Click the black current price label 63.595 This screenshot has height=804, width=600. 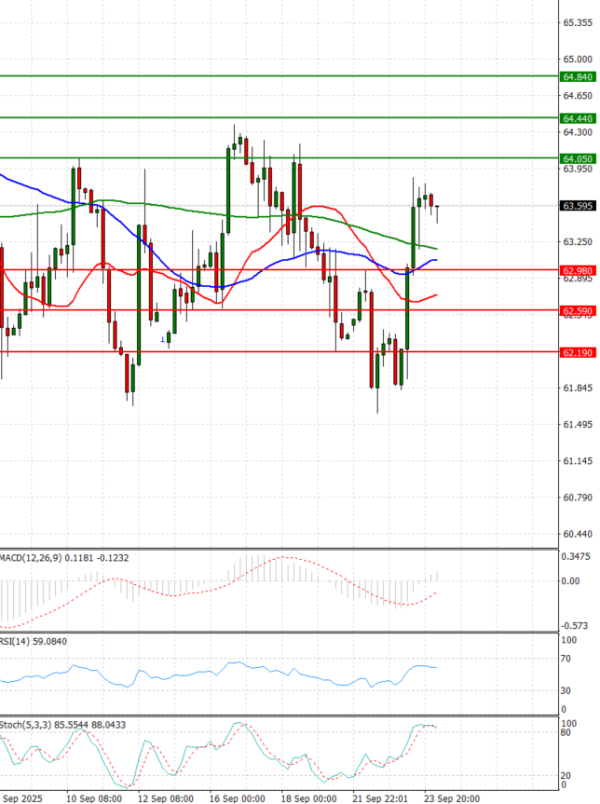(578, 206)
